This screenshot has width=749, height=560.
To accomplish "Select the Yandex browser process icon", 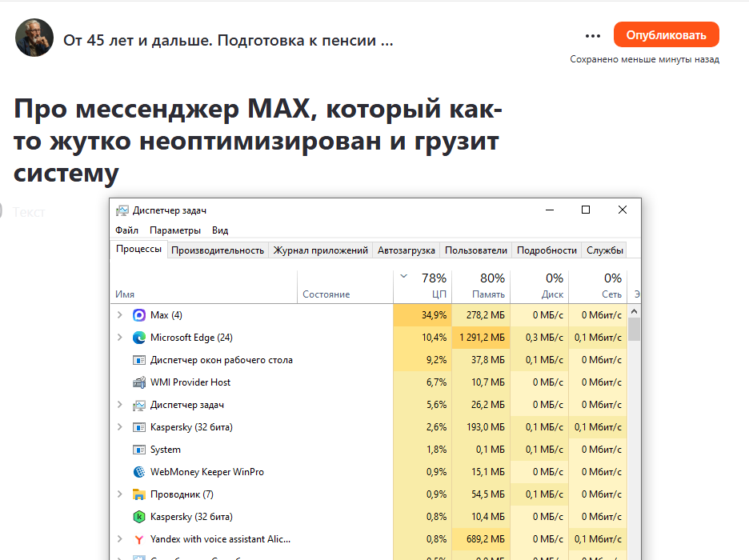I will click(139, 539).
